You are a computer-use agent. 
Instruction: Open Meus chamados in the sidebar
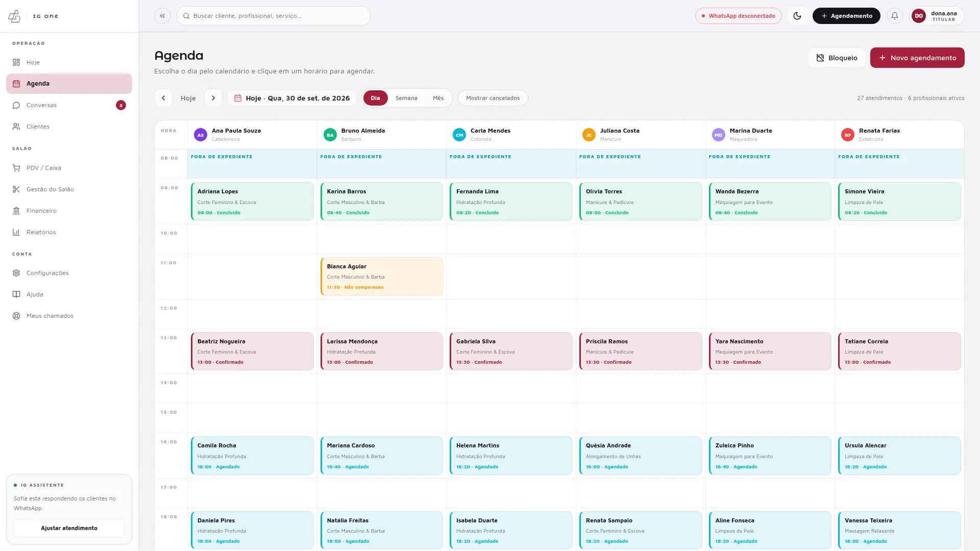[69, 316]
